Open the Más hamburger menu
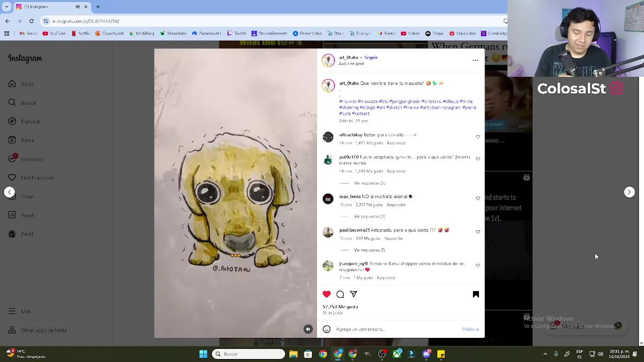644x362 pixels. pyautogui.click(x=20, y=311)
